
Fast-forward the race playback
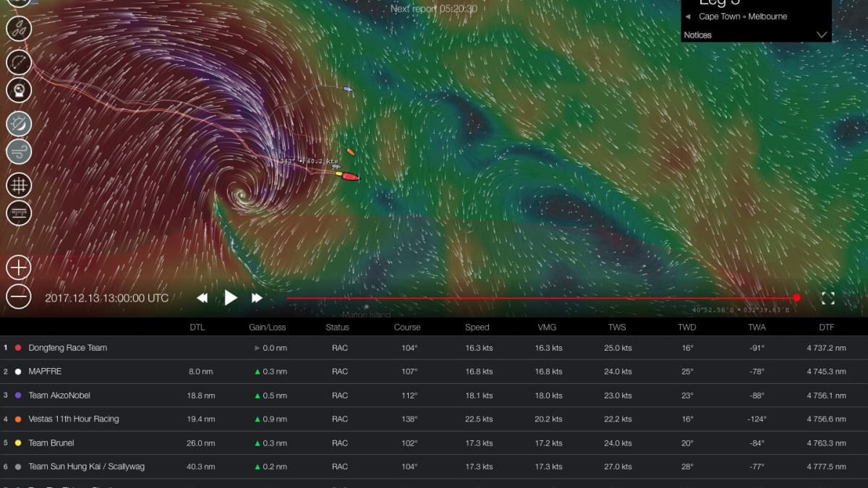coord(257,298)
